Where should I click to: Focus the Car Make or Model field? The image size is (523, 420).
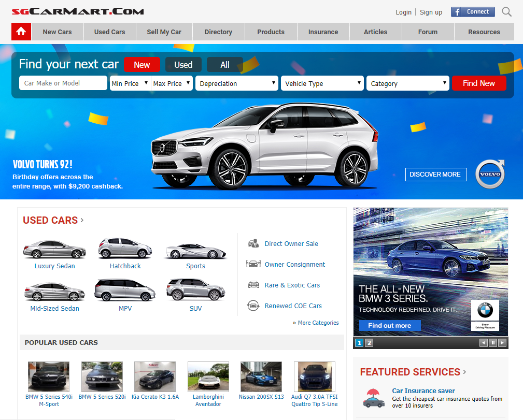[x=63, y=83]
